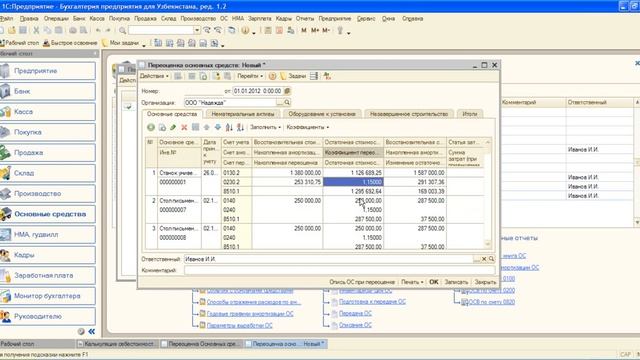The image size is (640, 360).
Task: Clear the Ответственный field with the X icon
Action: tap(484, 259)
